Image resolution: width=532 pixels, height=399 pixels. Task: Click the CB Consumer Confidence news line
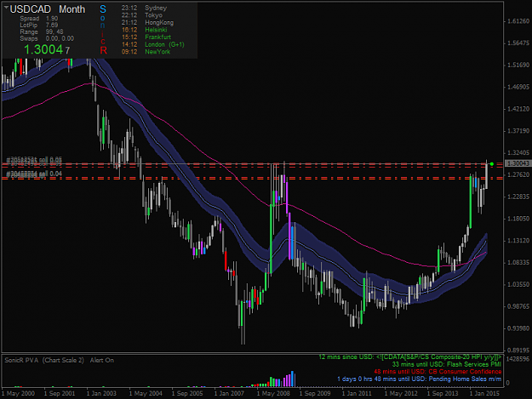point(438,372)
